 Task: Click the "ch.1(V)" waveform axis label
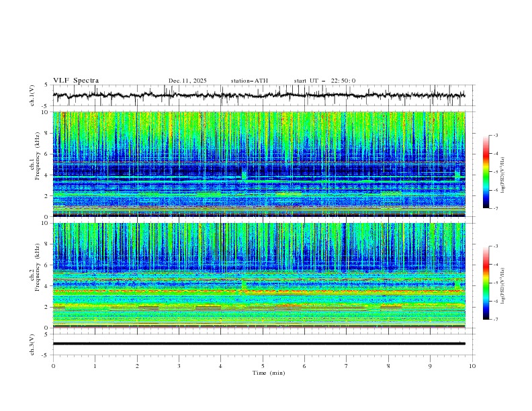pyautogui.click(x=32, y=95)
